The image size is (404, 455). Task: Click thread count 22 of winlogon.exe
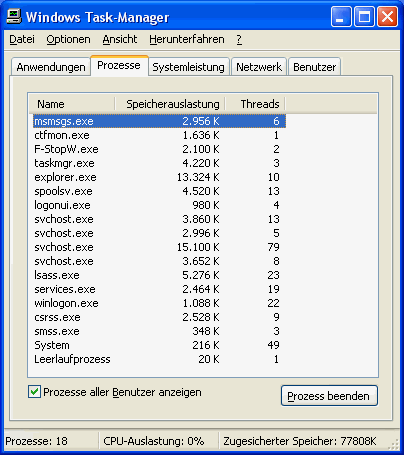coord(273,303)
